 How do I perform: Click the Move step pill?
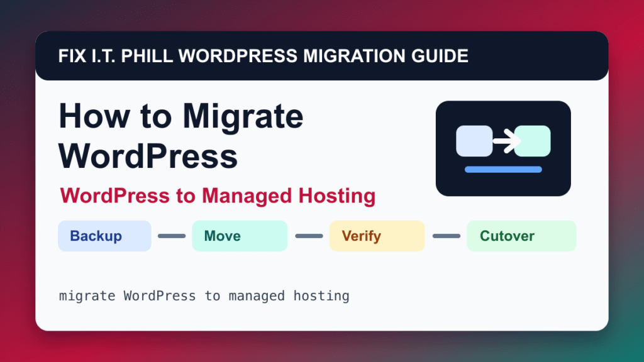(x=240, y=236)
